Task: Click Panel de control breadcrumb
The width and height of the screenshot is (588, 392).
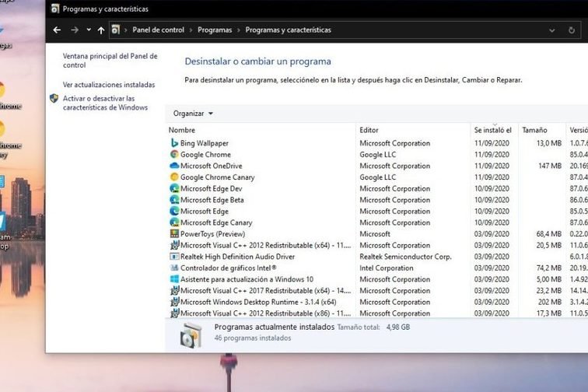Action: 158,30
